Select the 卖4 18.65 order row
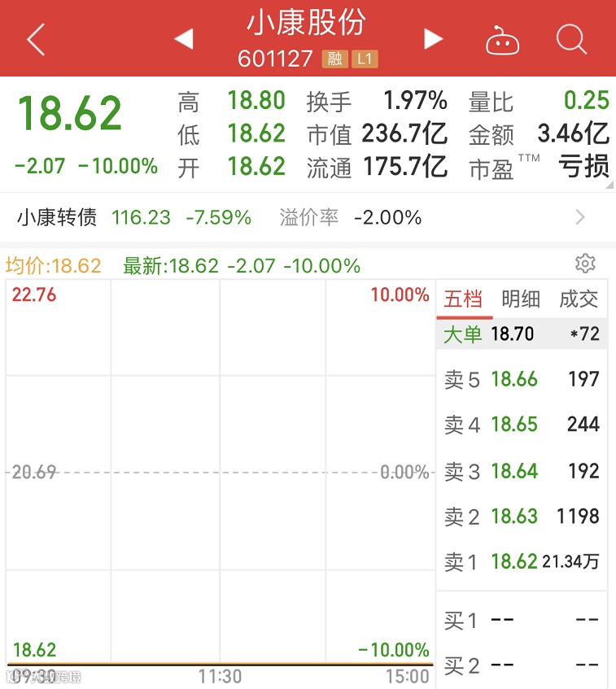Viewport: 616px width, 689px height. click(x=522, y=425)
